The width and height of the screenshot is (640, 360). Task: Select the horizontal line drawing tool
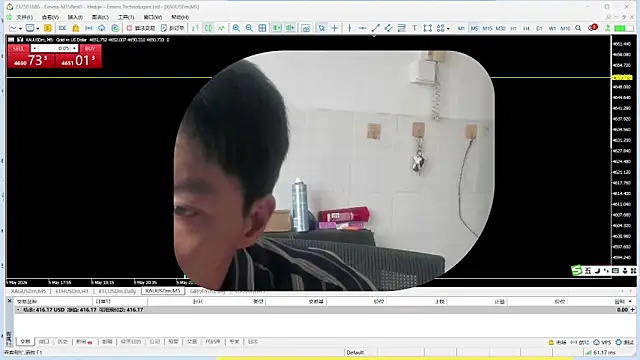[x=362, y=28]
